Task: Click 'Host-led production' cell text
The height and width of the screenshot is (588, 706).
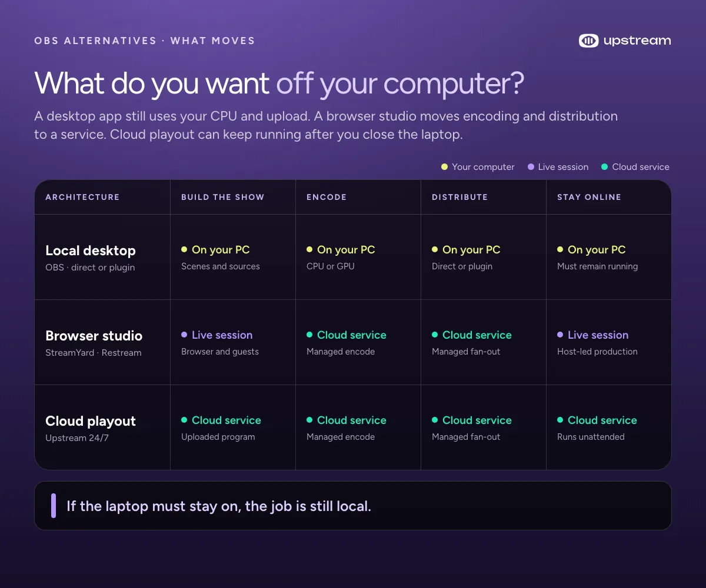Action: [x=597, y=352]
